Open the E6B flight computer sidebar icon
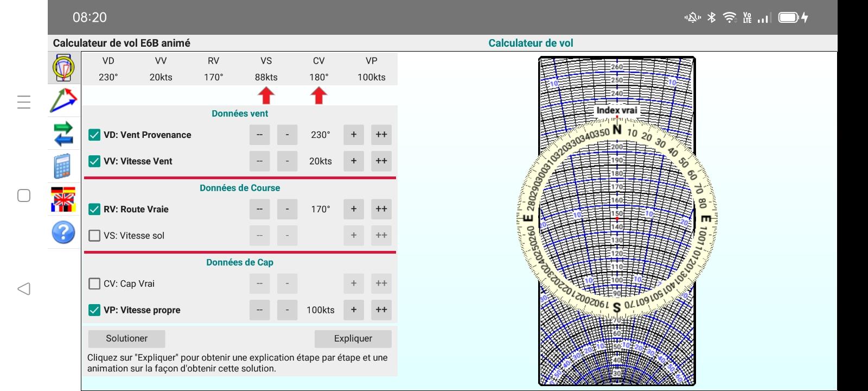The image size is (868, 391). [63, 68]
